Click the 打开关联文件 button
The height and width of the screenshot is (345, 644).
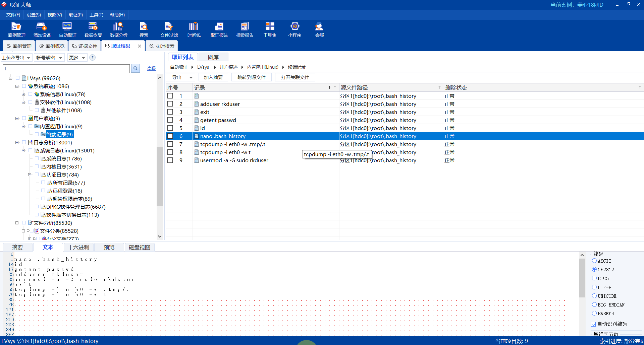[x=295, y=77]
